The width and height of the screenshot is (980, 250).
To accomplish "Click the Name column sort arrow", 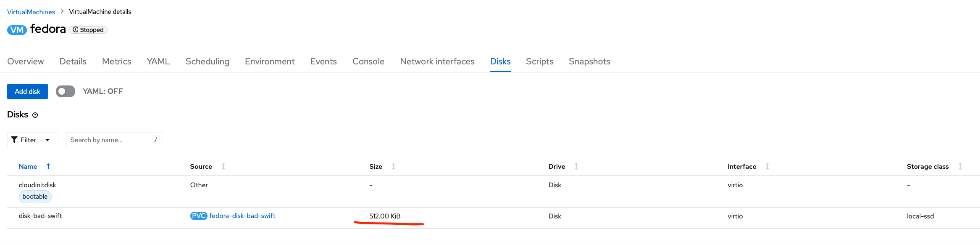I will click(x=48, y=167).
